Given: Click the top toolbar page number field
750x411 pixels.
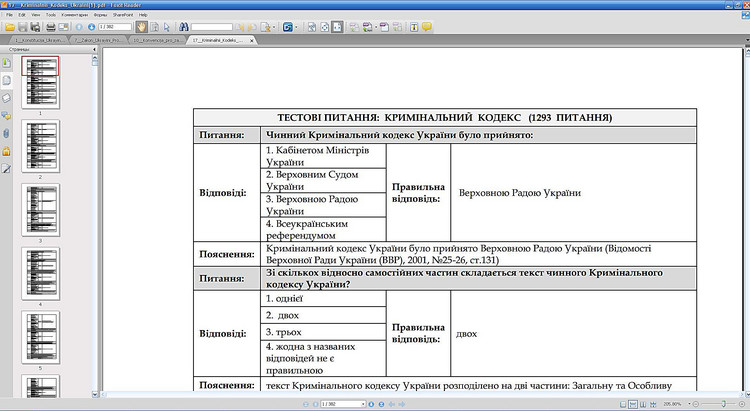Looking at the screenshot, I should coord(115,27).
